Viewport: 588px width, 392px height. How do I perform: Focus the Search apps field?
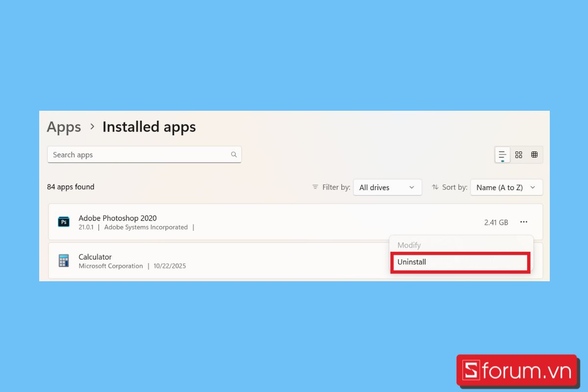pos(144,154)
